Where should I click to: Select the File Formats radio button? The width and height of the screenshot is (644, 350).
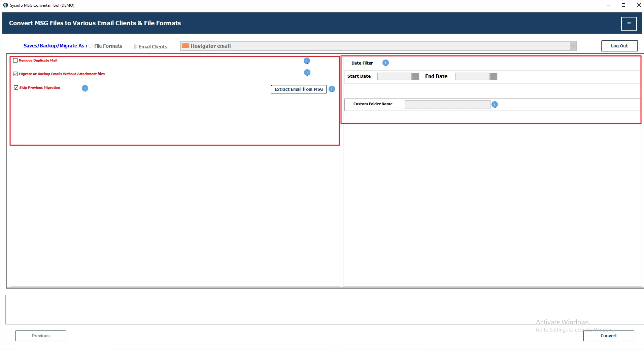tap(91, 46)
